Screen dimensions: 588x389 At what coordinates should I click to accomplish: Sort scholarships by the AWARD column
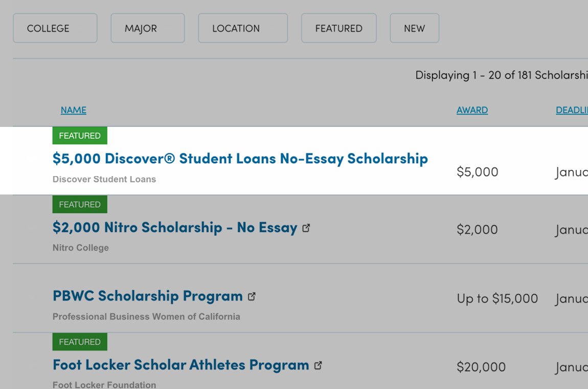[472, 110]
